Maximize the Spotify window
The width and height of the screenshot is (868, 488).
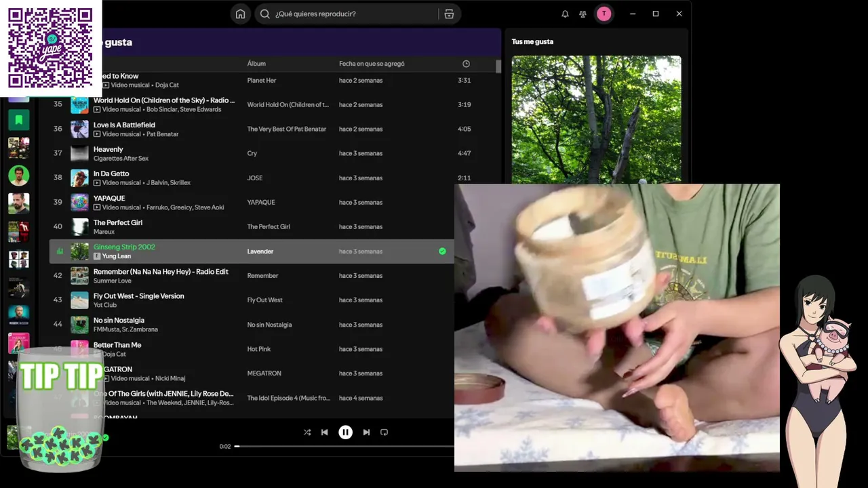click(x=656, y=14)
